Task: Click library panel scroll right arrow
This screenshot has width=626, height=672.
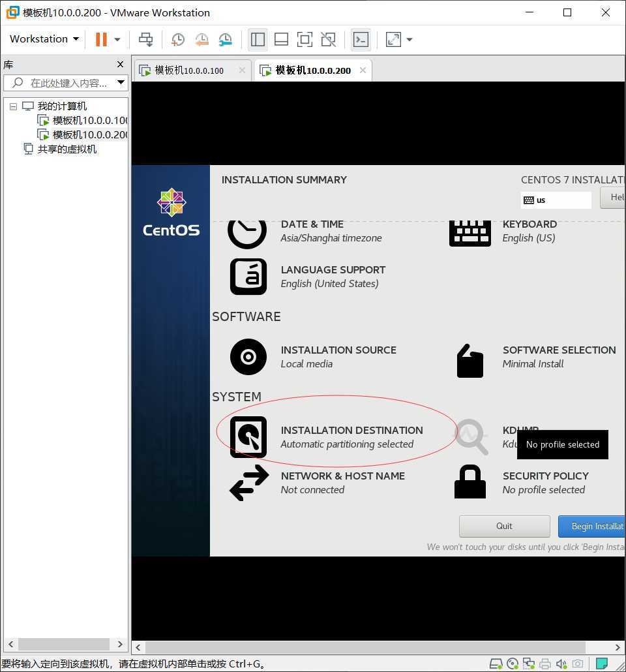Action: 120,644
